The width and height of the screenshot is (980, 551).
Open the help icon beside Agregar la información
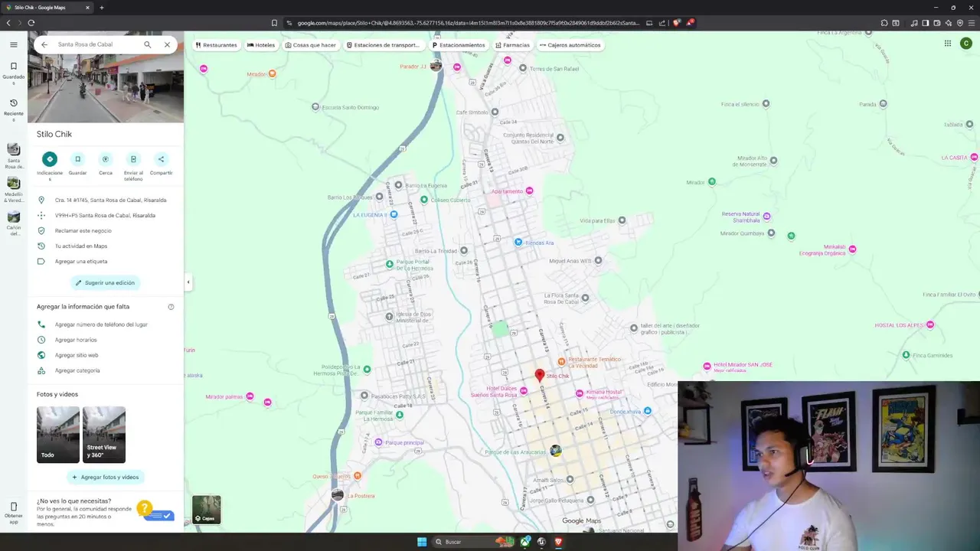coord(171,307)
